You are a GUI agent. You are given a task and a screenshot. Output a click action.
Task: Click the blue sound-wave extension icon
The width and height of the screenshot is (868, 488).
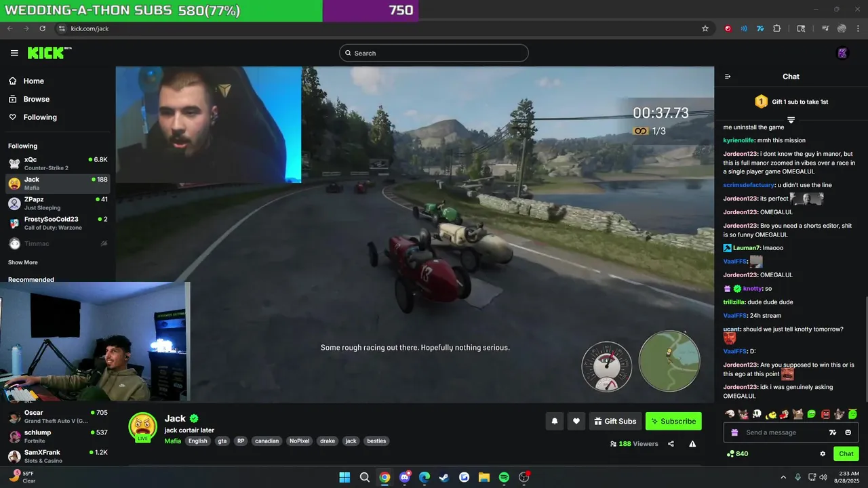[744, 28]
